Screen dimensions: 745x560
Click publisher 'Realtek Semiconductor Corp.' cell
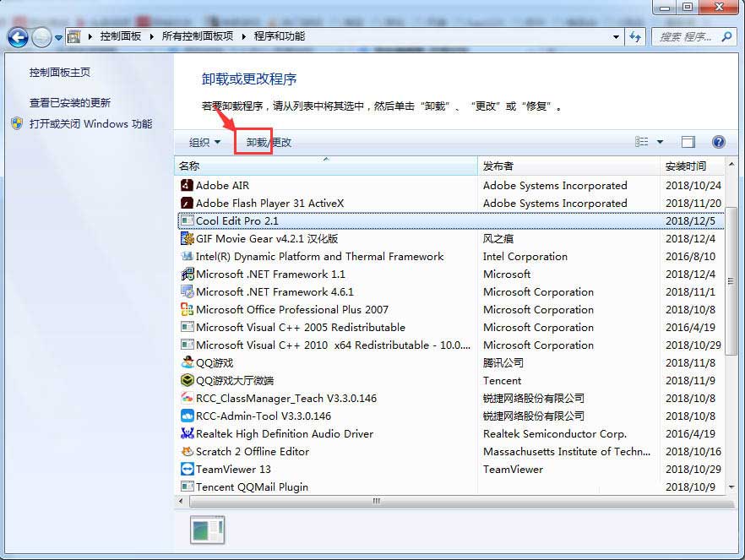pyautogui.click(x=554, y=433)
